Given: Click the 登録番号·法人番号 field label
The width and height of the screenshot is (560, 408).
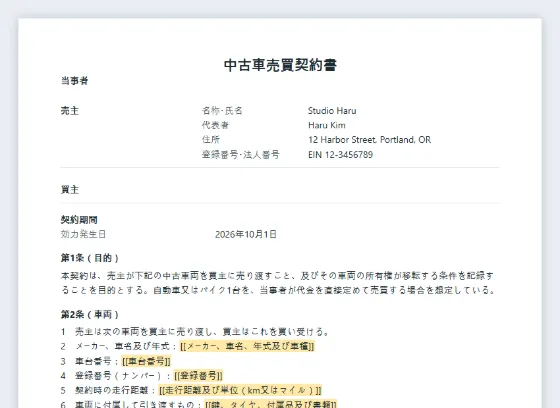Looking at the screenshot, I should (241, 155).
